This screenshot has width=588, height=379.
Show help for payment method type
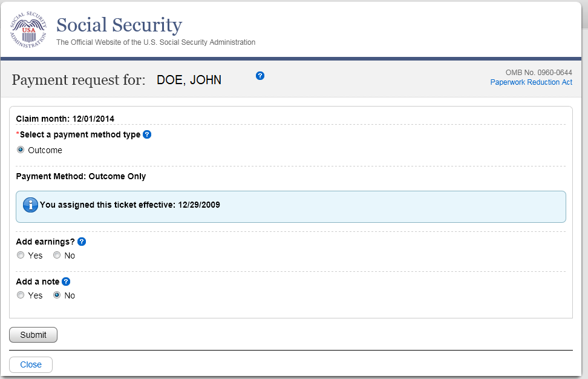pos(147,134)
